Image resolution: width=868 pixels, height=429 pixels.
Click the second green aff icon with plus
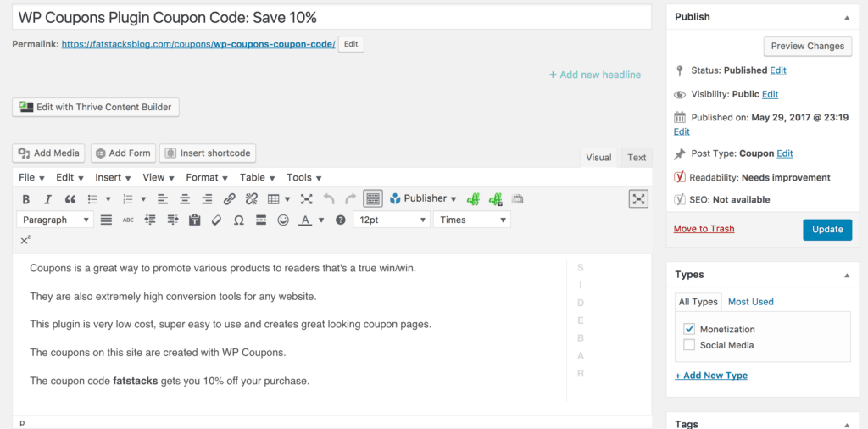(495, 199)
